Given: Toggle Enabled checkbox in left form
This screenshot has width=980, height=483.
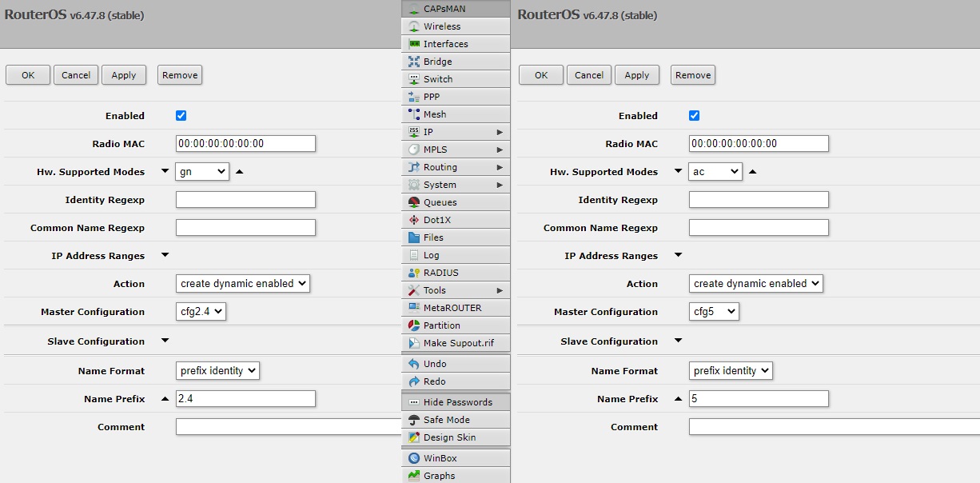Looking at the screenshot, I should coord(181,115).
